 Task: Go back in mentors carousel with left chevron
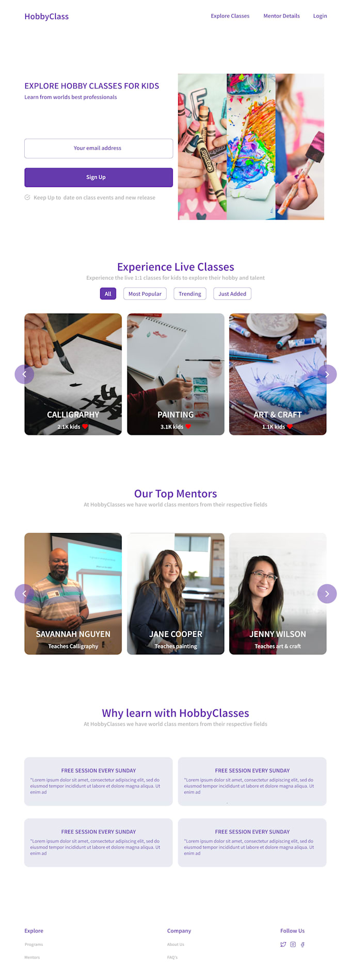pyautogui.click(x=24, y=594)
